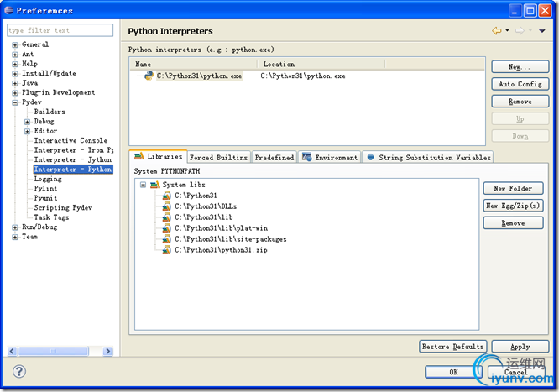
Task: Select Logging preference page
Action: point(47,179)
